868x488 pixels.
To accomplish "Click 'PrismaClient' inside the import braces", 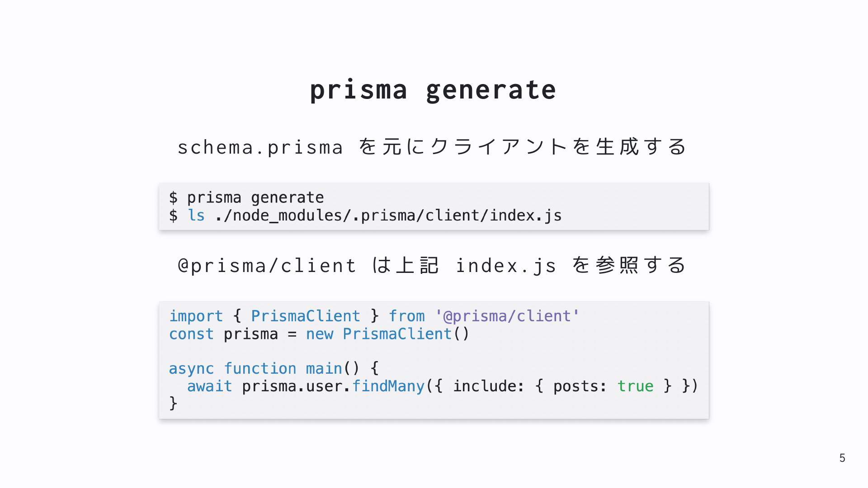I will (306, 316).
